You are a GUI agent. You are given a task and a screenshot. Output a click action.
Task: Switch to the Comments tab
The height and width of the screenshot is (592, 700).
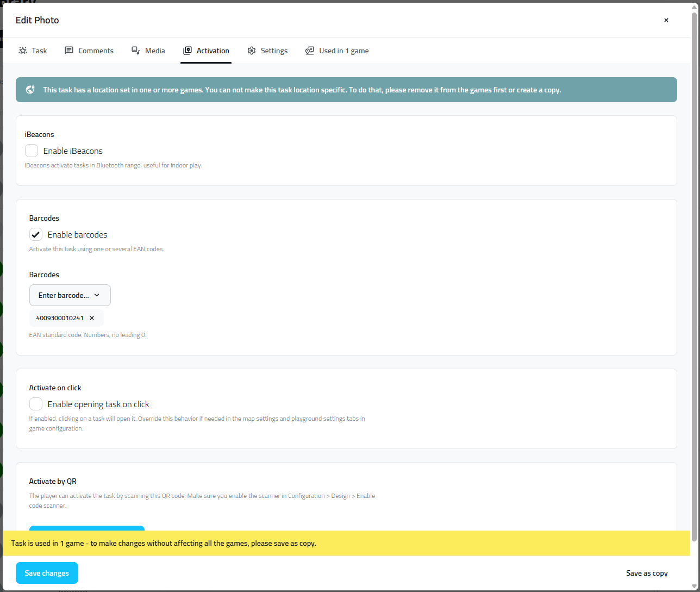(96, 51)
